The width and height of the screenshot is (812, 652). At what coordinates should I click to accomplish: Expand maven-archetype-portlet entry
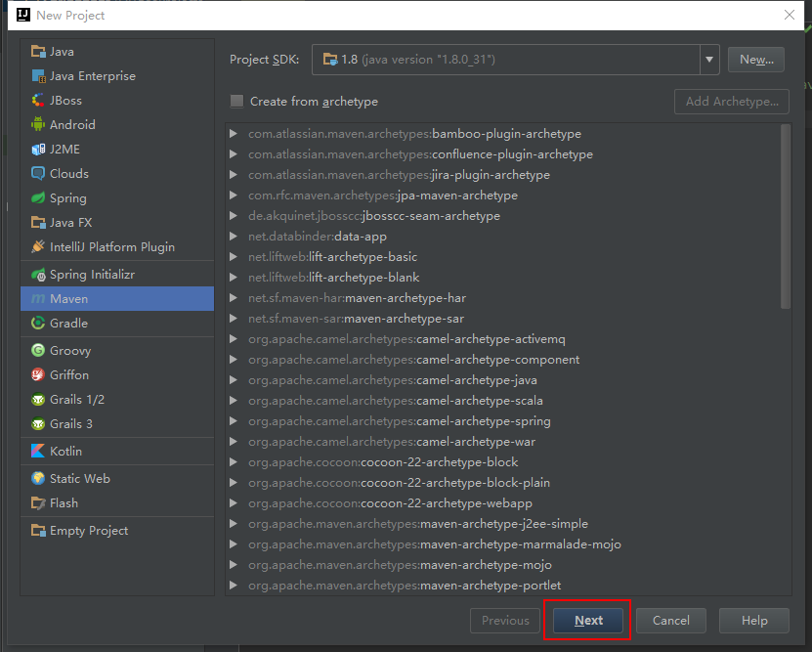click(234, 586)
